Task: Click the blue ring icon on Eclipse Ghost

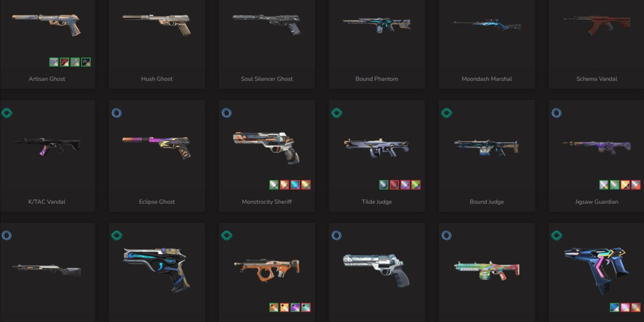Action: [x=117, y=113]
